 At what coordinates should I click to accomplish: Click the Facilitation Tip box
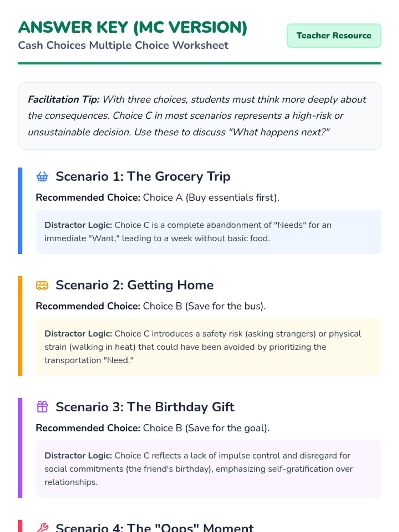coord(199,116)
